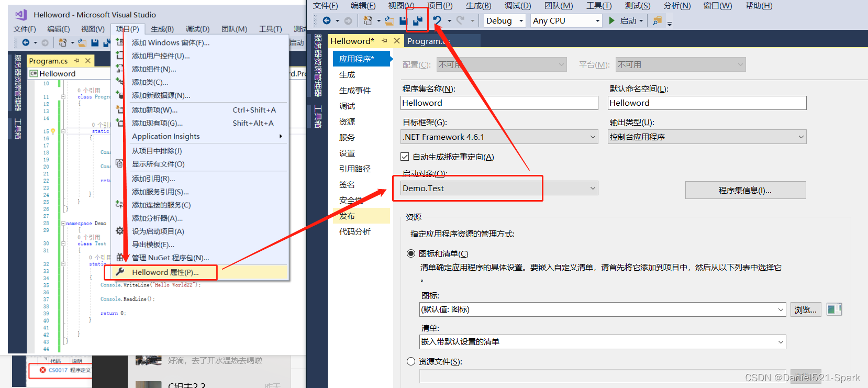Click 浏览... button

coord(805,309)
